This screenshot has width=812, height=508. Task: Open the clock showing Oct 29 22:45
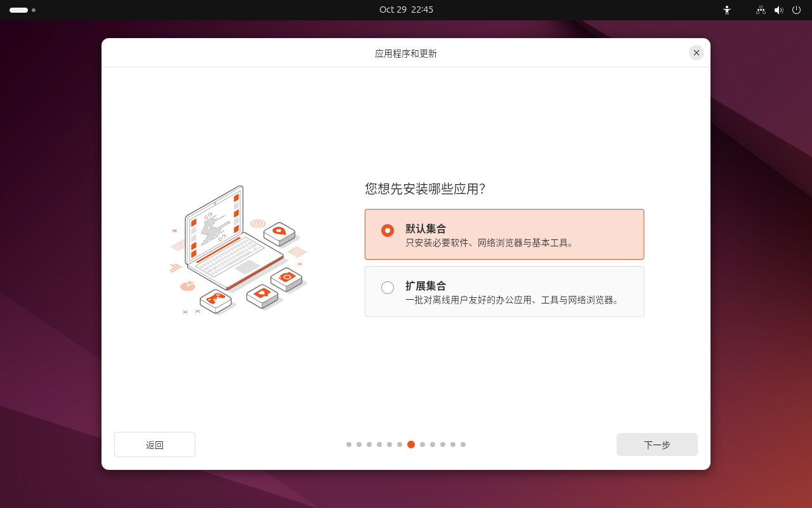(x=406, y=10)
